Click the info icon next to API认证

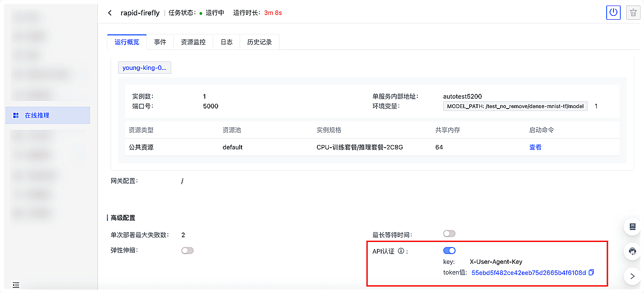401,251
